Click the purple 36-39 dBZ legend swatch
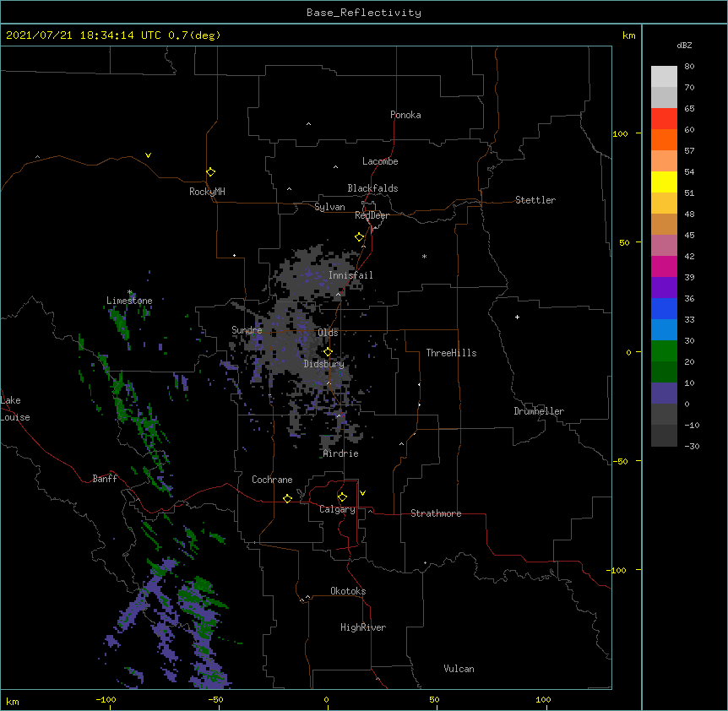728x711 pixels. (x=664, y=288)
